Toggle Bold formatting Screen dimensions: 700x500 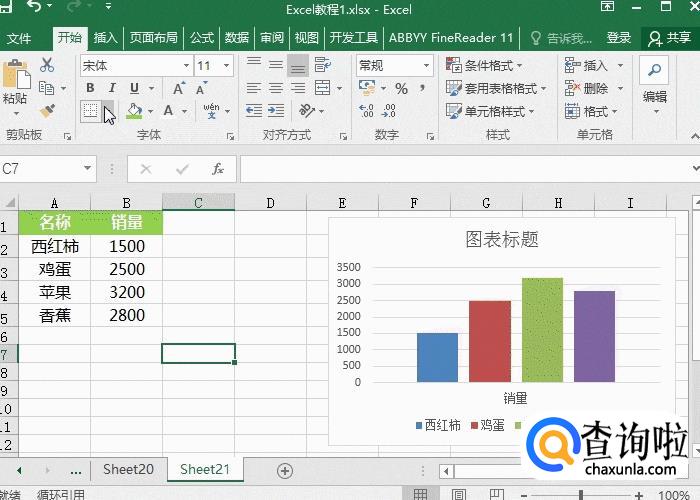click(x=90, y=88)
